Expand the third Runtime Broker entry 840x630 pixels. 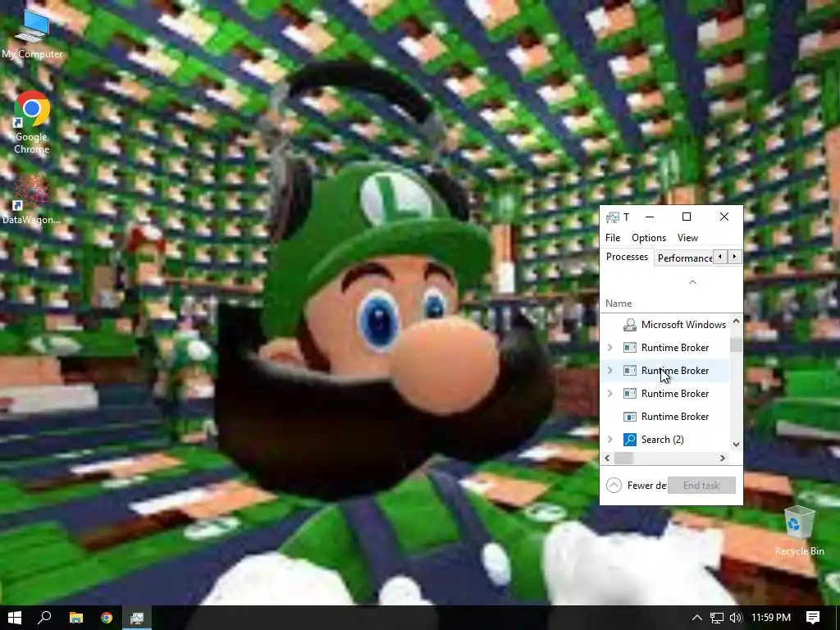pyautogui.click(x=609, y=394)
